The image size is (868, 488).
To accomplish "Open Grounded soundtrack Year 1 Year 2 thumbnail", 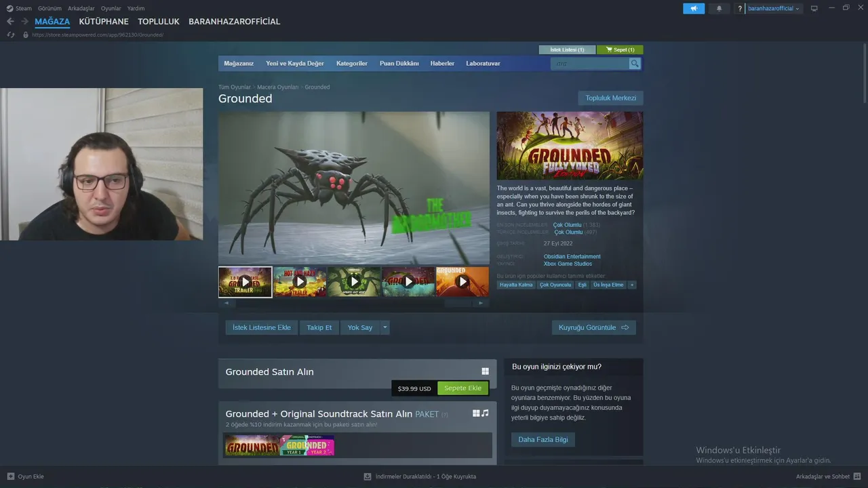I will [x=307, y=445].
